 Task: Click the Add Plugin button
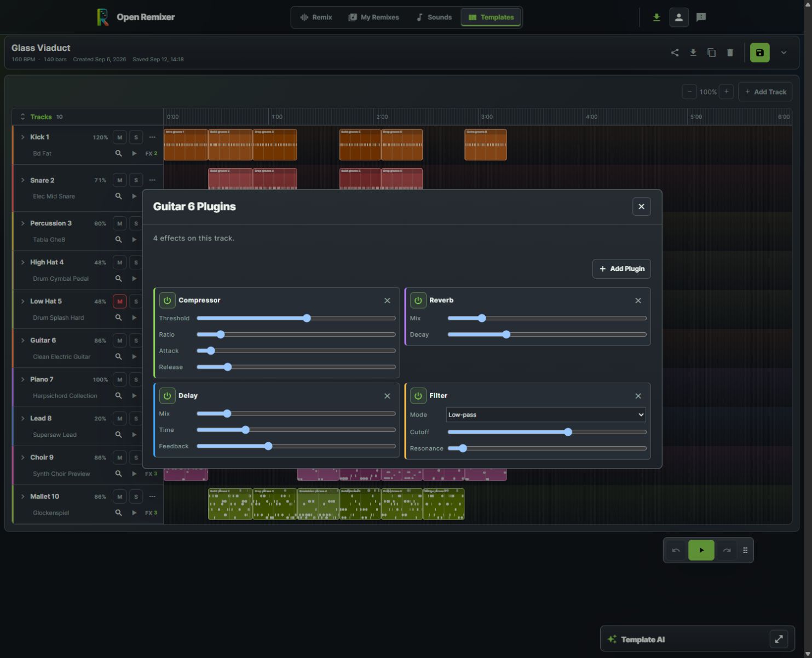[621, 269]
